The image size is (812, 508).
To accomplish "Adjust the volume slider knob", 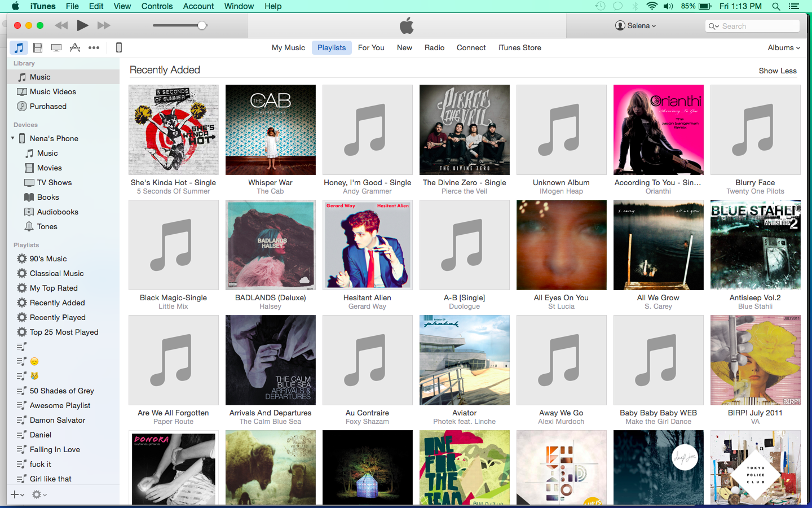I will (202, 25).
